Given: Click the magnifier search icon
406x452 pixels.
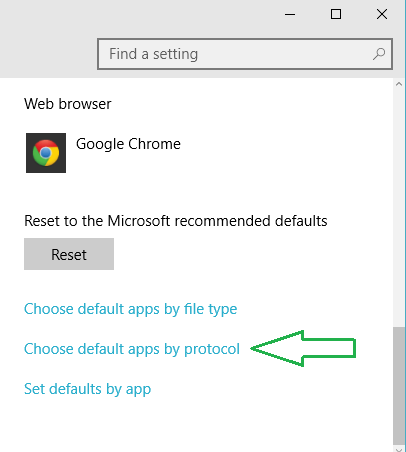Looking at the screenshot, I should click(379, 54).
